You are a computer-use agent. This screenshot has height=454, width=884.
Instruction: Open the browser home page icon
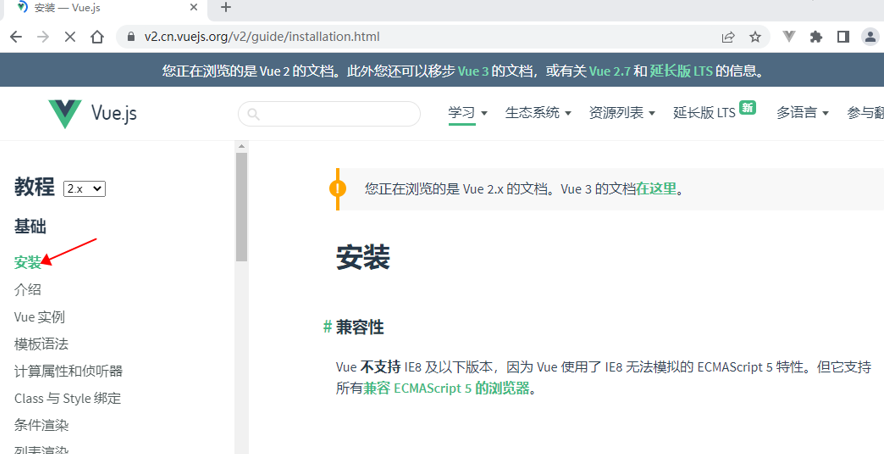coord(98,37)
